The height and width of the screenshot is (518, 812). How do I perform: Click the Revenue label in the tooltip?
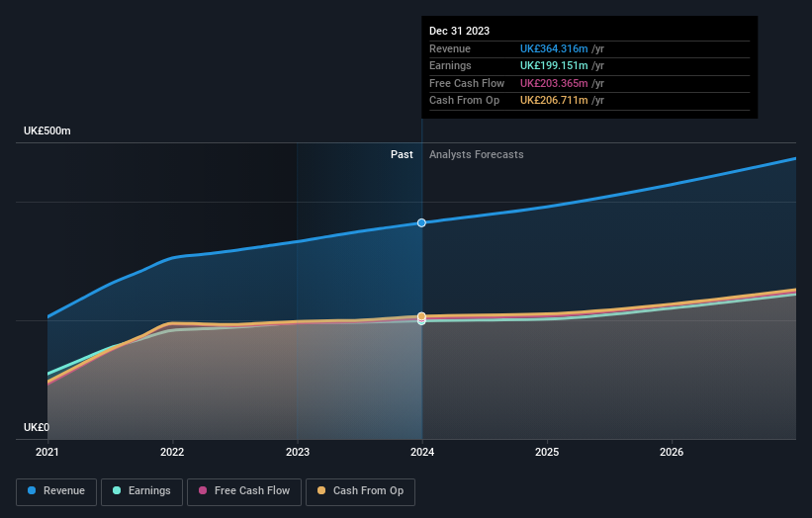click(450, 48)
